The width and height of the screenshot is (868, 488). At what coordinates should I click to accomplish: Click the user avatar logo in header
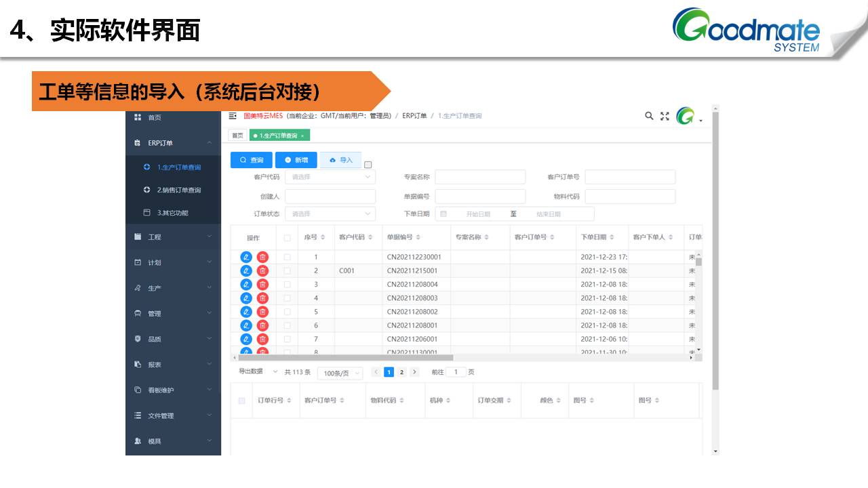pyautogui.click(x=685, y=117)
